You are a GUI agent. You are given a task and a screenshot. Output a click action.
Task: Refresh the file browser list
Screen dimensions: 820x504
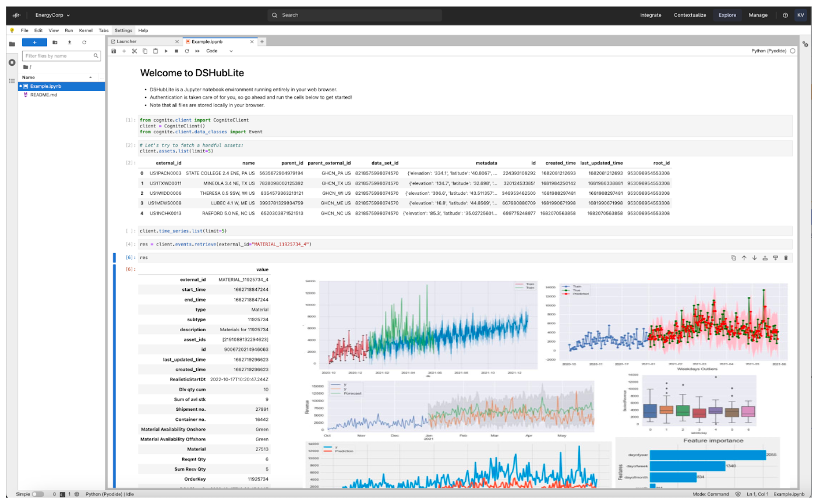pyautogui.click(x=84, y=42)
